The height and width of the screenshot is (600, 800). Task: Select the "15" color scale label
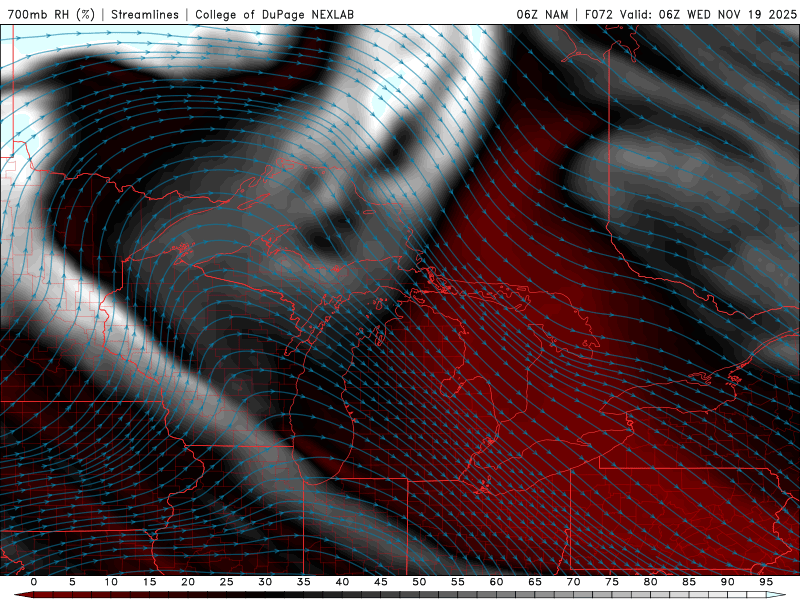coord(149,582)
